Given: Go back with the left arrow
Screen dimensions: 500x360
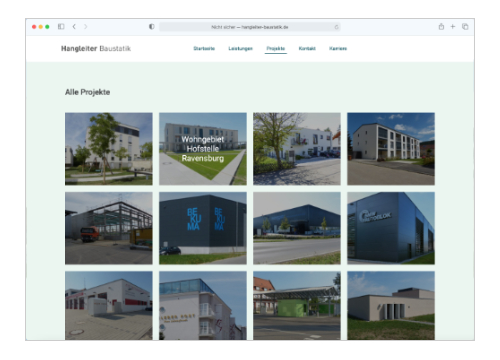Looking at the screenshot, I should 74,26.
